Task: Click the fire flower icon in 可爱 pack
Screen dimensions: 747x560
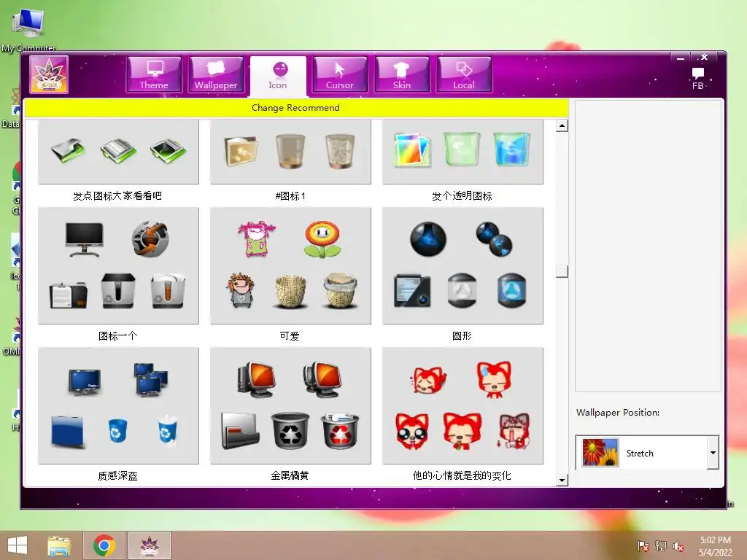Action: click(x=322, y=239)
